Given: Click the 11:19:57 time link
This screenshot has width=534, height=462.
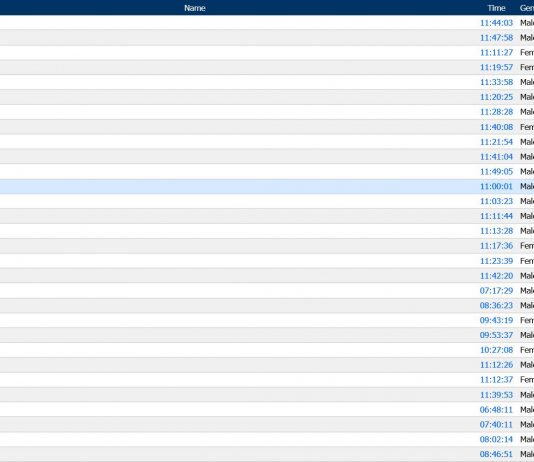Looking at the screenshot, I should [496, 67].
